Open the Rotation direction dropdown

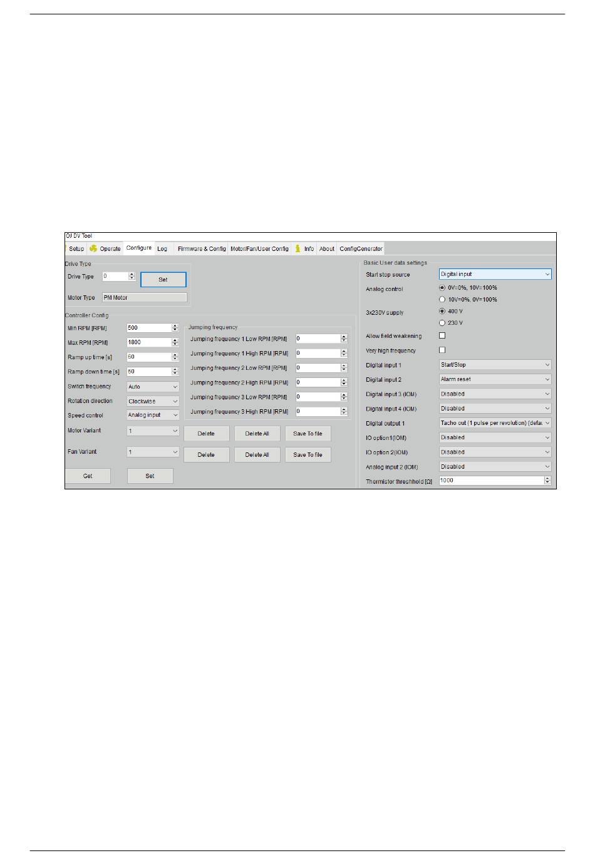click(x=153, y=401)
